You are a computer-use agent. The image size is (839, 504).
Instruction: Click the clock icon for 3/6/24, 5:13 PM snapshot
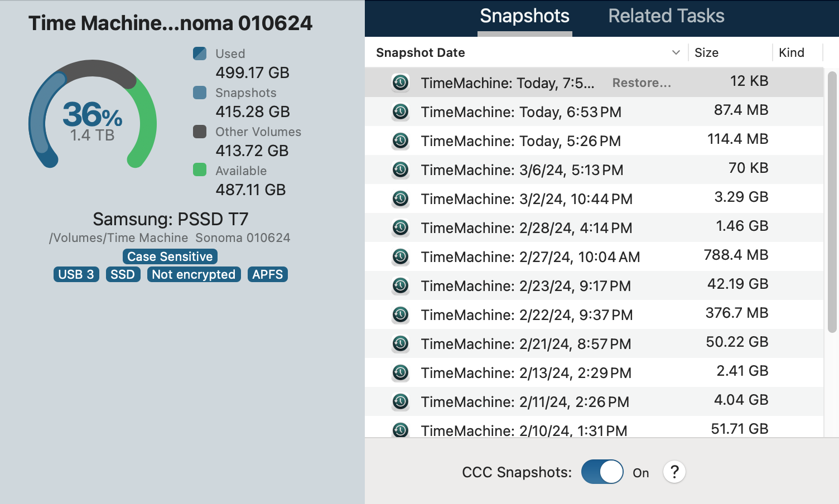[401, 170]
